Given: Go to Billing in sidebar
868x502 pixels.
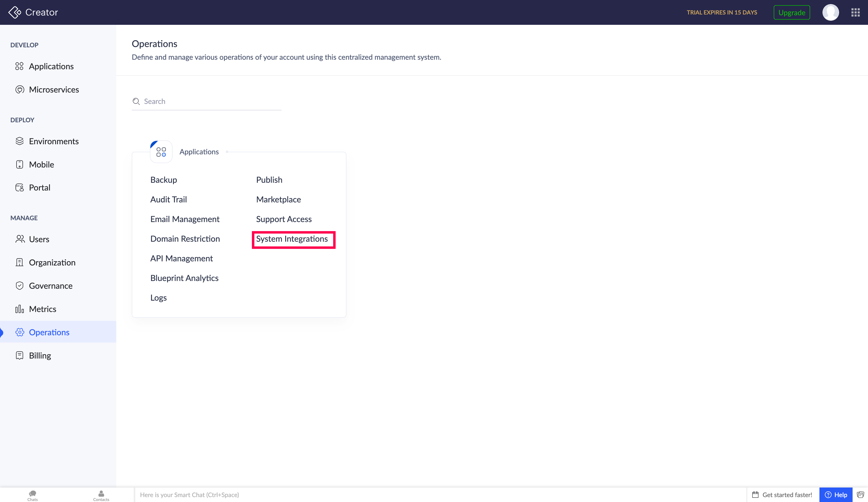Looking at the screenshot, I should point(40,355).
